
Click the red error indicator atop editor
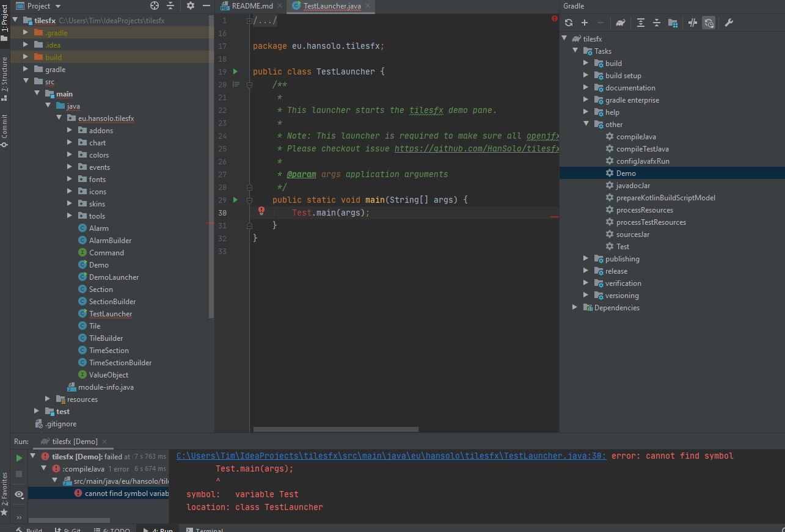pyautogui.click(x=554, y=19)
